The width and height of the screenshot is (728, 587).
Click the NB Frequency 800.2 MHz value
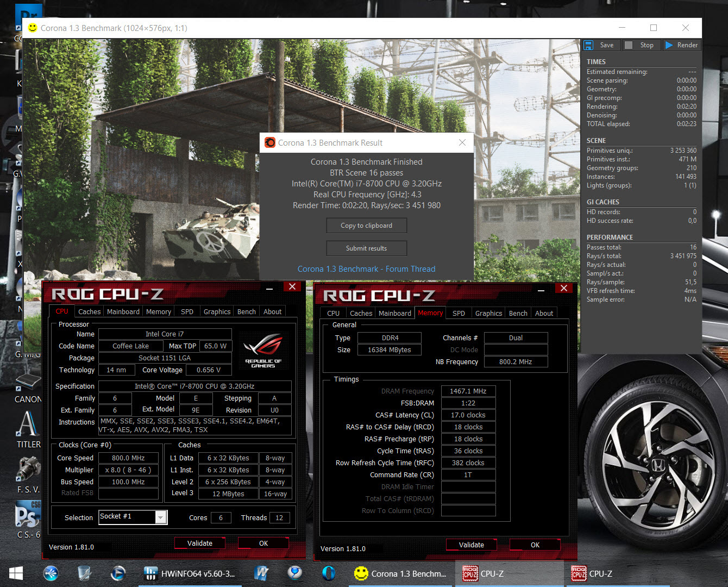coord(516,362)
